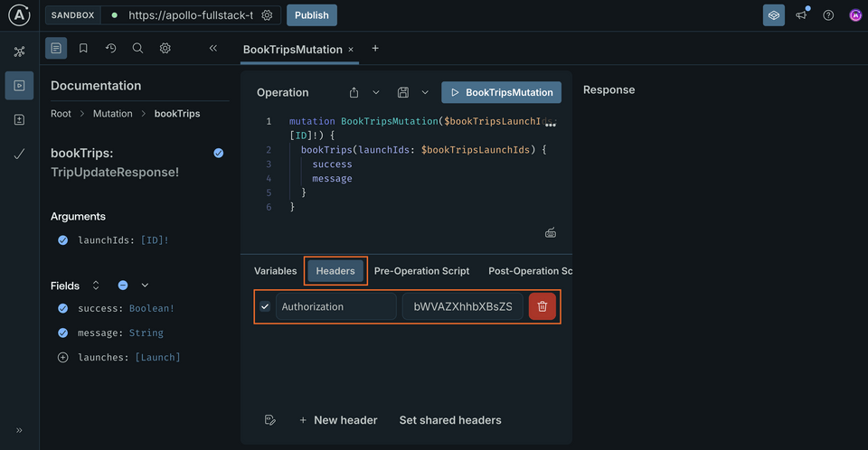Expand the Fields options chevron
This screenshot has width=868, height=450.
click(145, 286)
